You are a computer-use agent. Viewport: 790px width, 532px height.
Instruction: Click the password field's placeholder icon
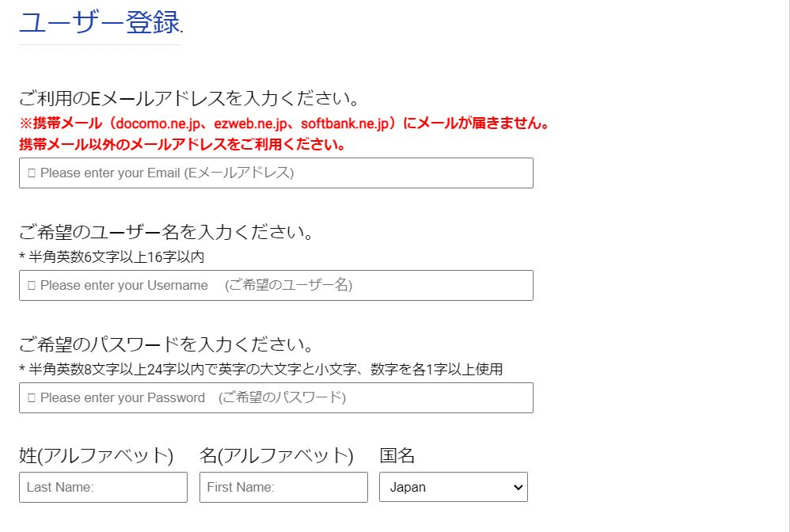32,397
